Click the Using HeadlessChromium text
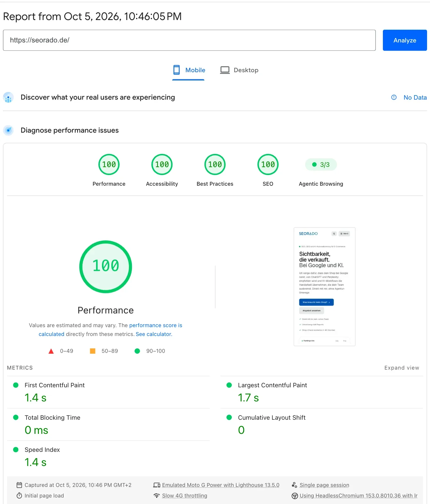Viewport: 430px width, 504px height. point(358,496)
